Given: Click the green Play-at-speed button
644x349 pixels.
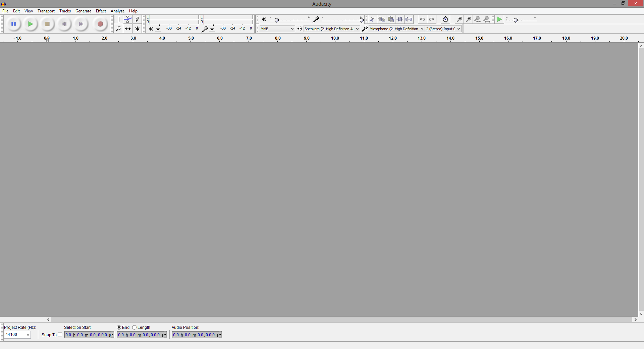Looking at the screenshot, I should pos(499,19).
